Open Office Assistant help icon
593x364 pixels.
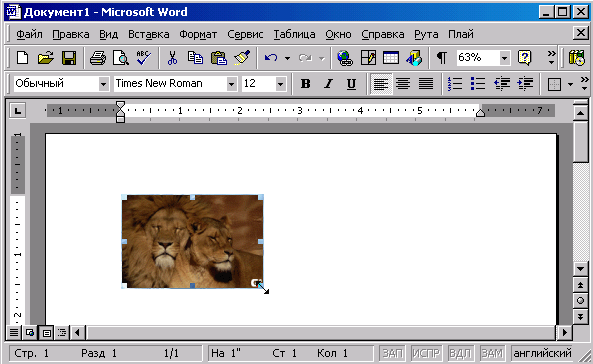525,58
